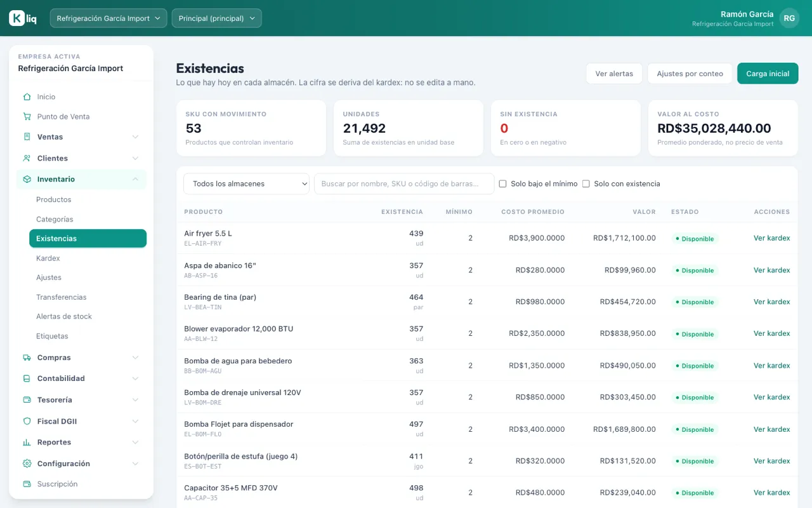This screenshot has height=508, width=812.
Task: Enable Solo bajo el mínimo checkbox
Action: [503, 184]
